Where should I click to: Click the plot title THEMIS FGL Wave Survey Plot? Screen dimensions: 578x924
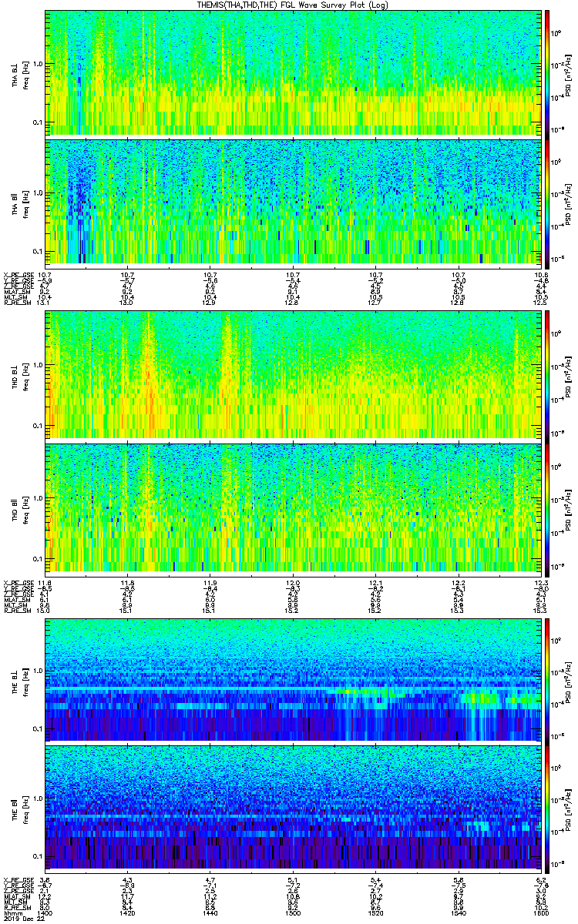(x=293, y=5)
